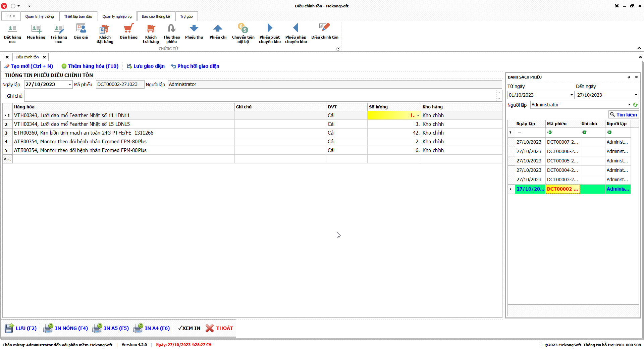Viewport: 644px width, 349px height.
Task: Click the Mua hàng ribbon icon
Action: coord(36,32)
